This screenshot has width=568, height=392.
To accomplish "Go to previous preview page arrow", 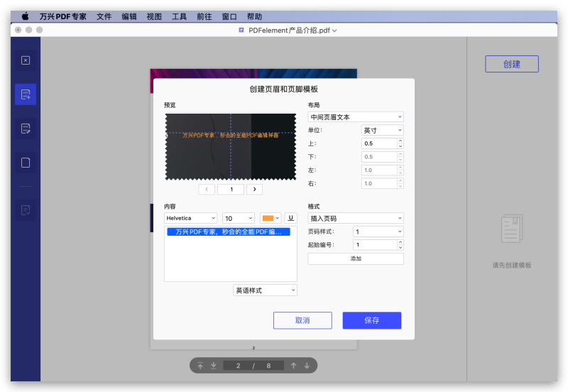I will click(207, 189).
